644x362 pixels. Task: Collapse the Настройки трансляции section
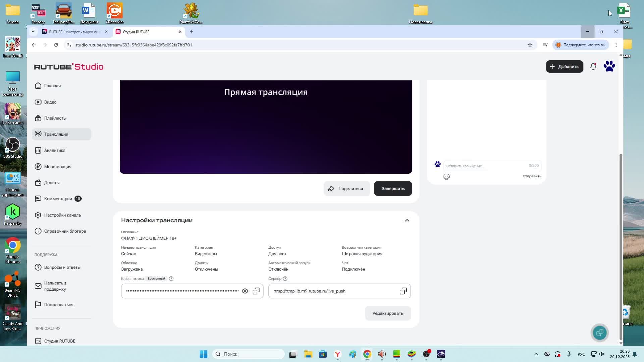[407, 220]
